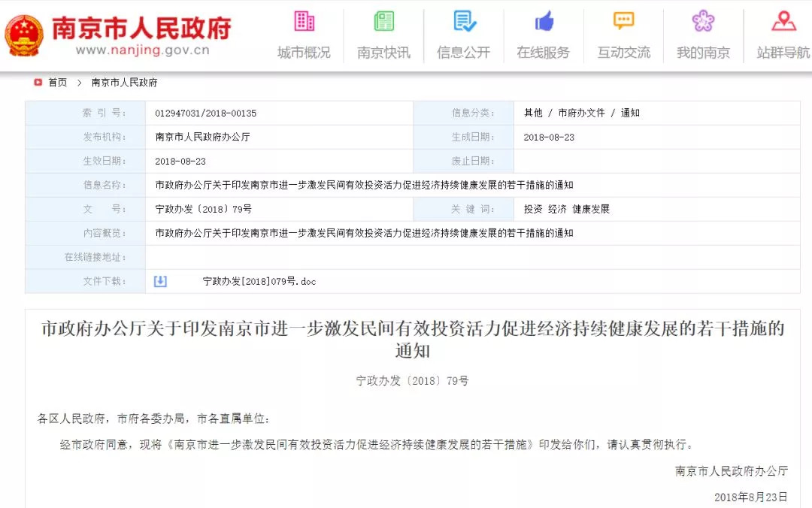Go to 首页 in breadcrumb
The width and height of the screenshot is (812, 508).
click(x=57, y=83)
